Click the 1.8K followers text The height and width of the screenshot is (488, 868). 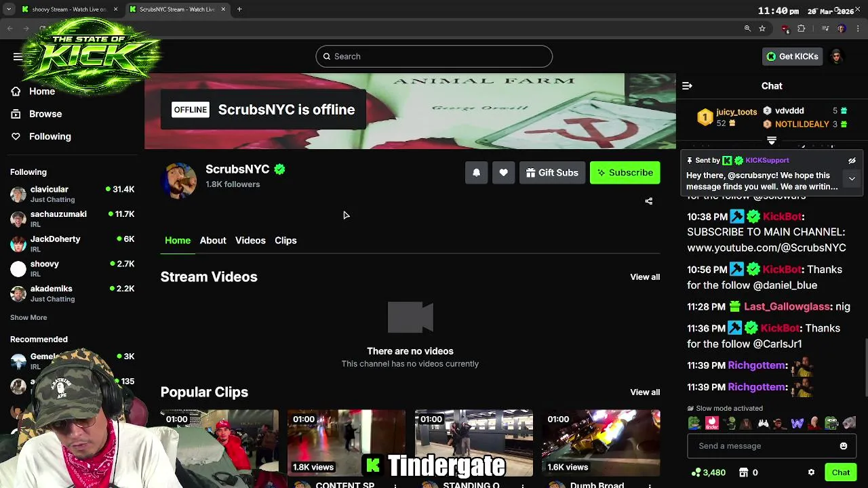(233, 184)
